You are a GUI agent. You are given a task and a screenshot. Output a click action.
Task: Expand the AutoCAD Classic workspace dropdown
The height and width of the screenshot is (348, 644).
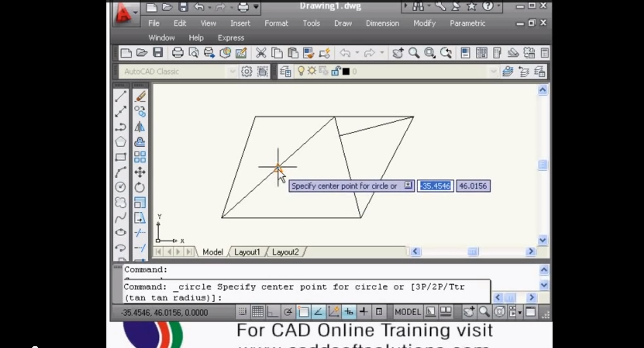point(232,72)
